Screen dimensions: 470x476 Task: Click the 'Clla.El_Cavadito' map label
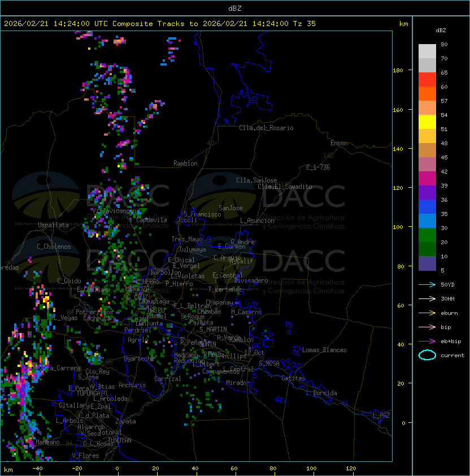pyautogui.click(x=285, y=187)
